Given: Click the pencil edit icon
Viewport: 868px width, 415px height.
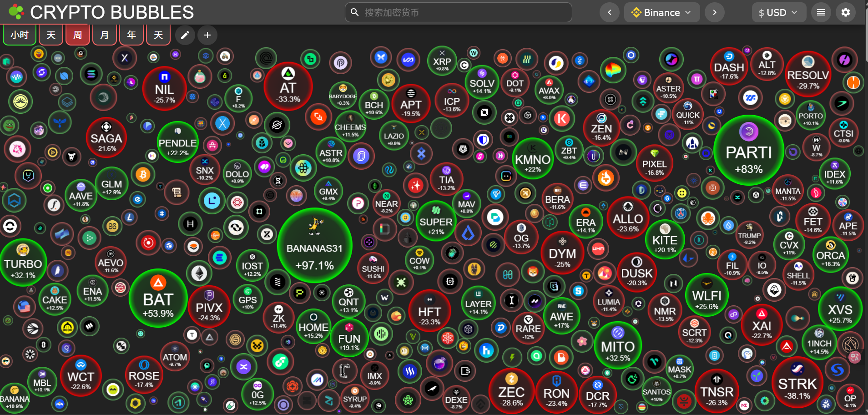Looking at the screenshot, I should tap(185, 35).
